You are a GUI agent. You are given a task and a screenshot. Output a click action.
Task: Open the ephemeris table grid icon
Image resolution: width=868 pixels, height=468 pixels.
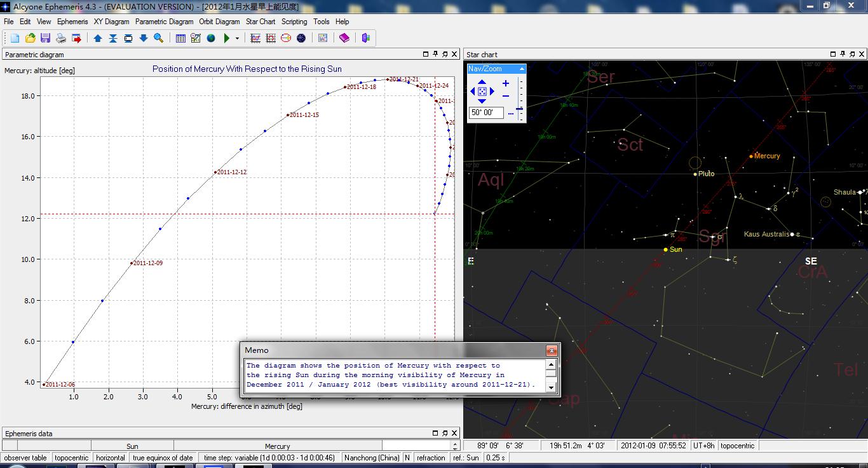[x=180, y=38]
